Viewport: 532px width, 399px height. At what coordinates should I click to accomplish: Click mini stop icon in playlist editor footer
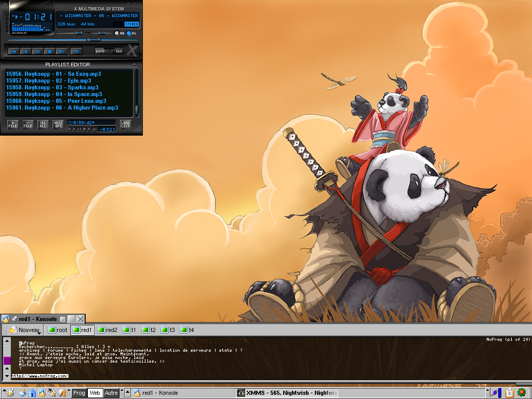84,129
